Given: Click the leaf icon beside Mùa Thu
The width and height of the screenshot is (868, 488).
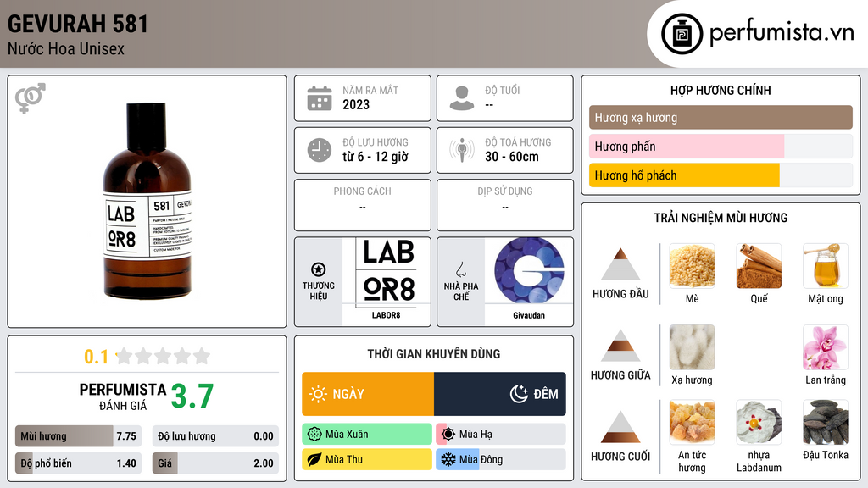Looking at the screenshot, I should (x=314, y=459).
